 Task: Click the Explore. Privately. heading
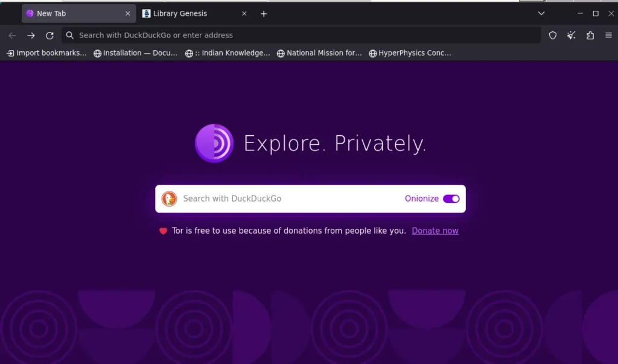tap(335, 143)
